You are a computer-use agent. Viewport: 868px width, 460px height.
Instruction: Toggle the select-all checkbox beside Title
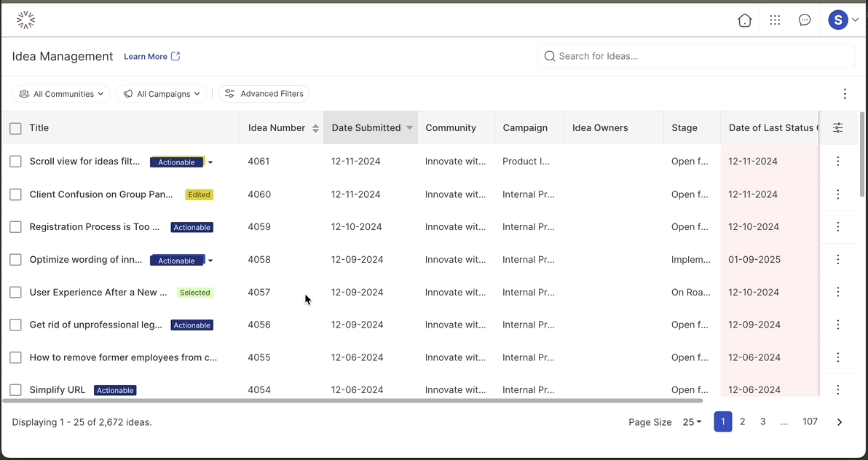(15, 129)
